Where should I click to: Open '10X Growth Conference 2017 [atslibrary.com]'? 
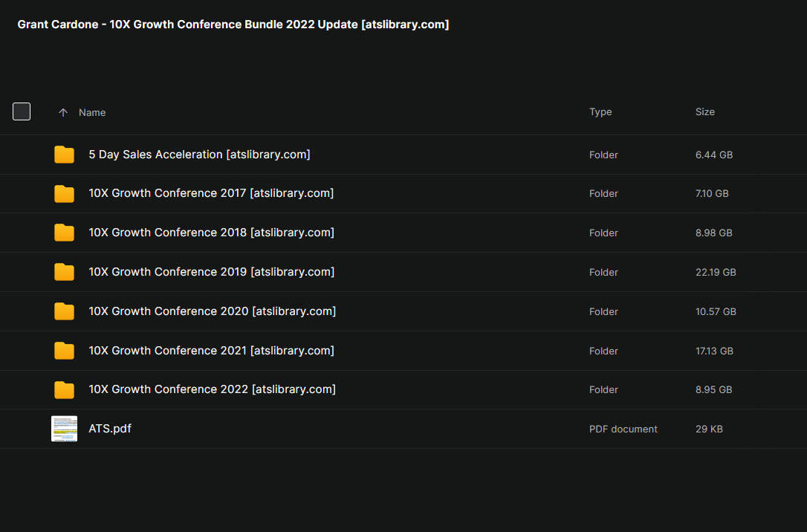coord(211,193)
